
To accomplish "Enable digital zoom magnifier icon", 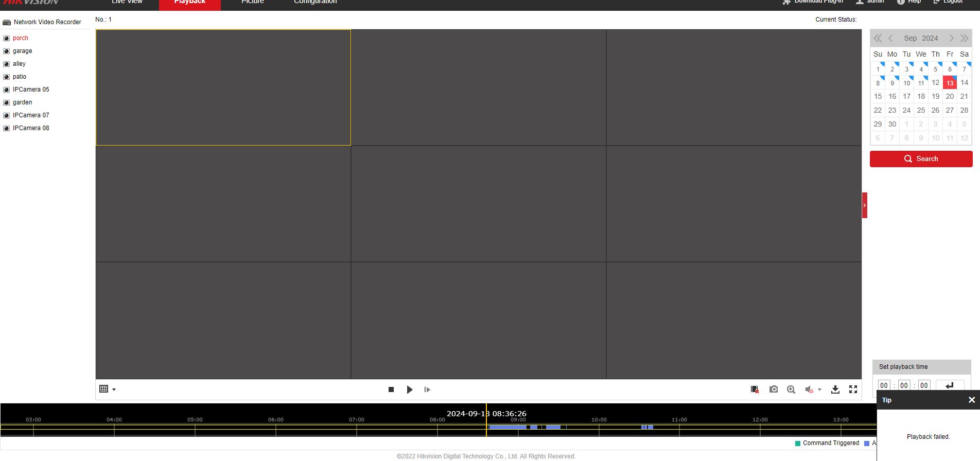I will [791, 389].
